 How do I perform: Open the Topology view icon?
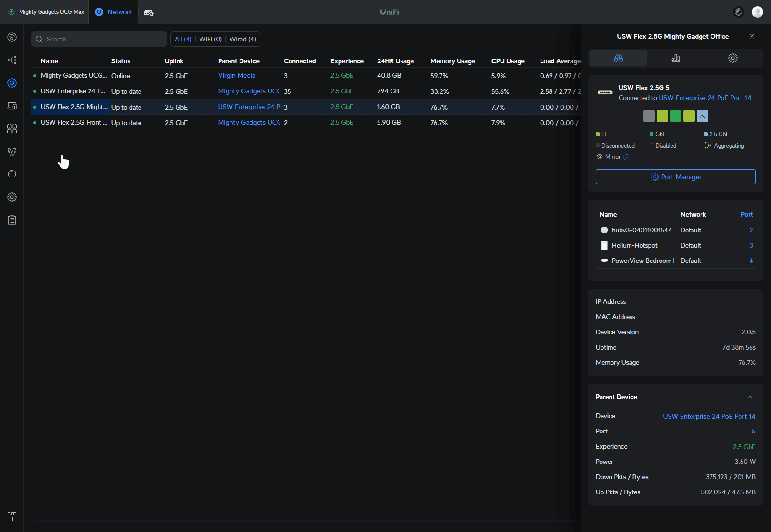tap(12, 60)
